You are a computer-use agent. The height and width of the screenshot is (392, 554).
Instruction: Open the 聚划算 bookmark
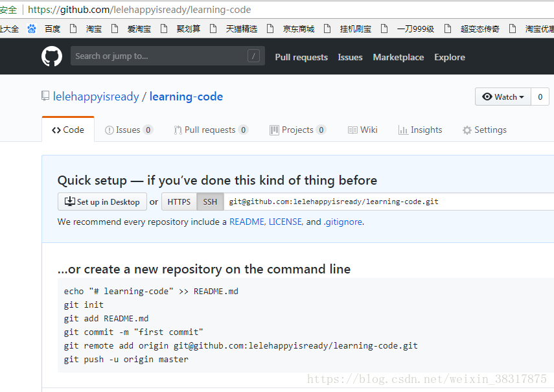pos(189,29)
